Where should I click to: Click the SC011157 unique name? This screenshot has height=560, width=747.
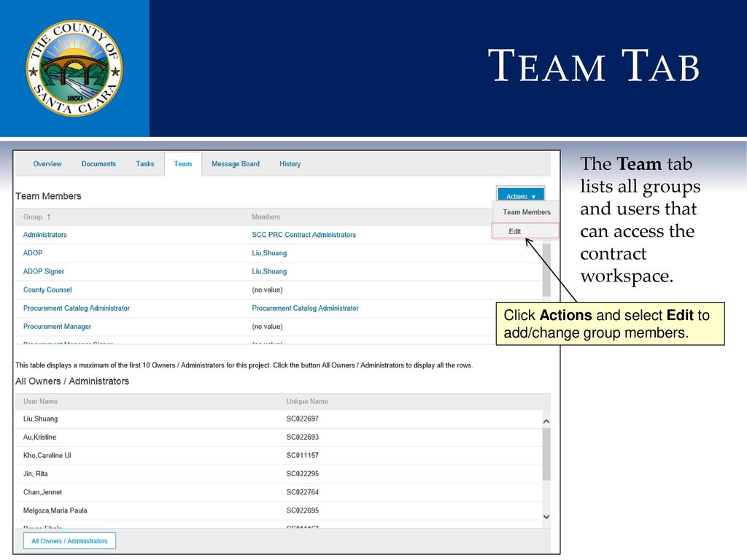[303, 455]
